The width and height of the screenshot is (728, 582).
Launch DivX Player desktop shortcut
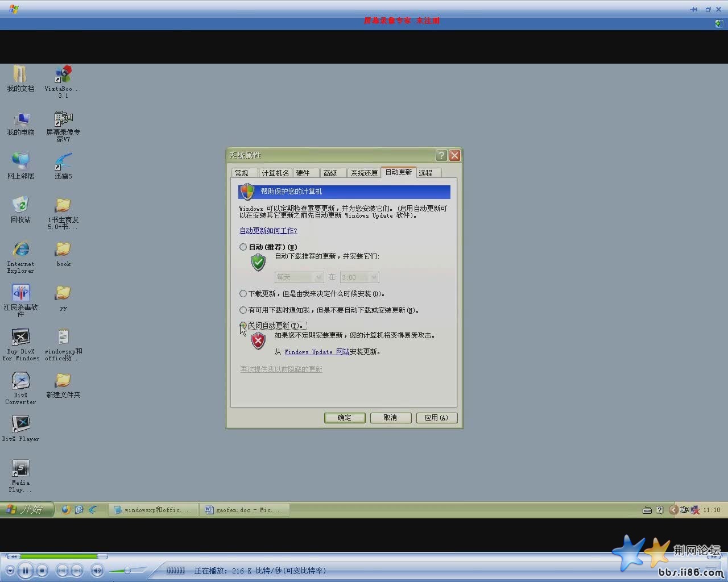click(x=20, y=425)
